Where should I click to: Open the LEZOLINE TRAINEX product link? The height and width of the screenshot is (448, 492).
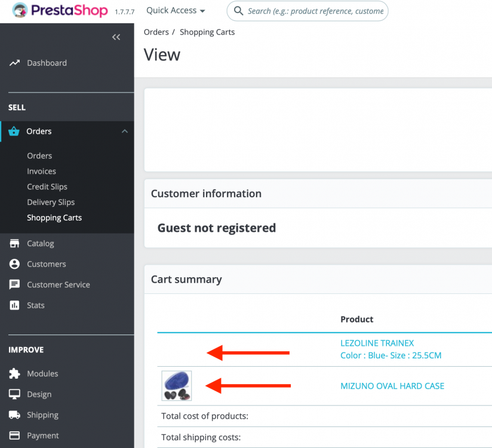pos(377,343)
